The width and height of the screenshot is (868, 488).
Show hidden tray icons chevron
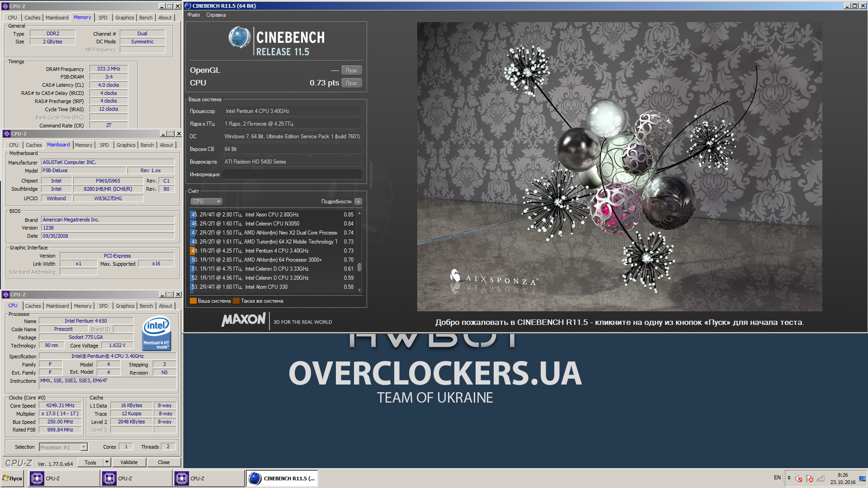(789, 478)
